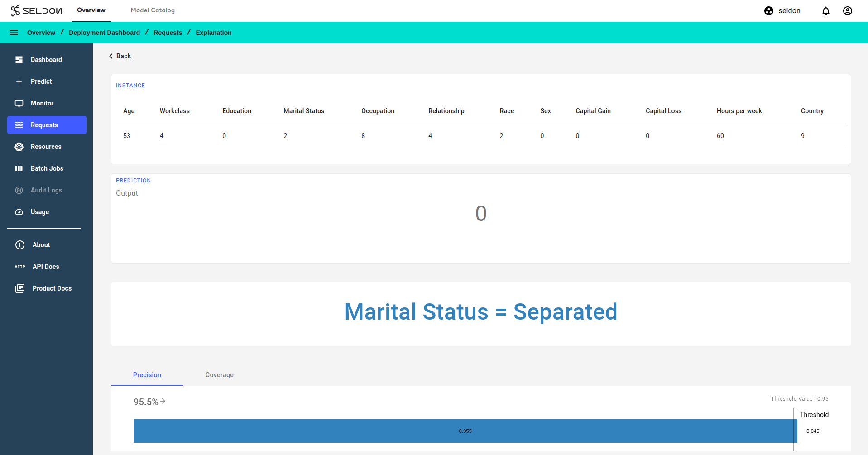Image resolution: width=868 pixels, height=455 pixels.
Task: Click the Predict plus icon
Action: [x=19, y=81]
